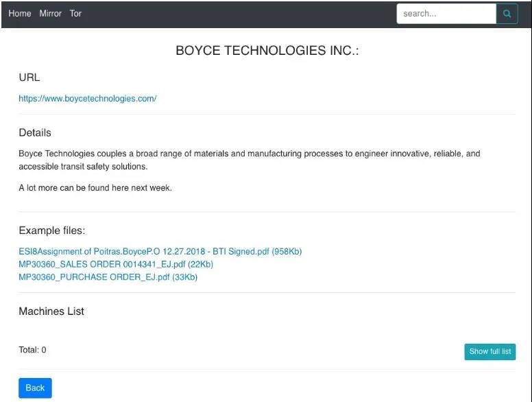
Task: Click the Machines List heading
Action: [51, 311]
